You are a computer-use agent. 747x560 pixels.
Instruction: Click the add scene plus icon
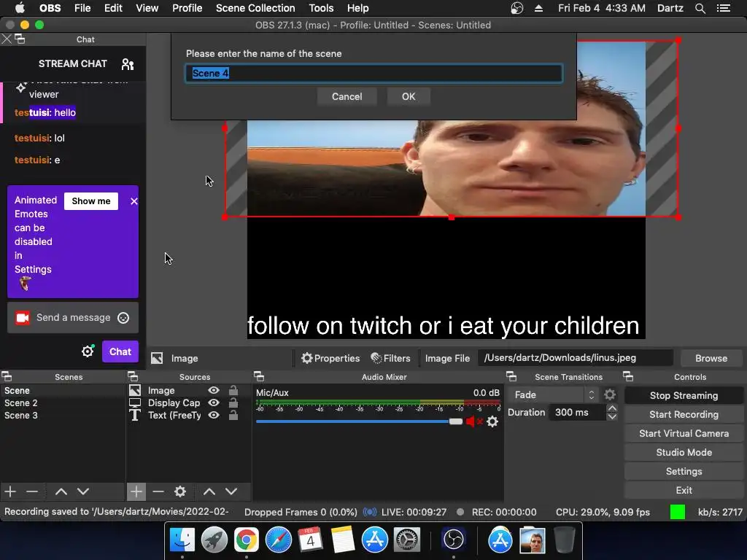(x=10, y=491)
